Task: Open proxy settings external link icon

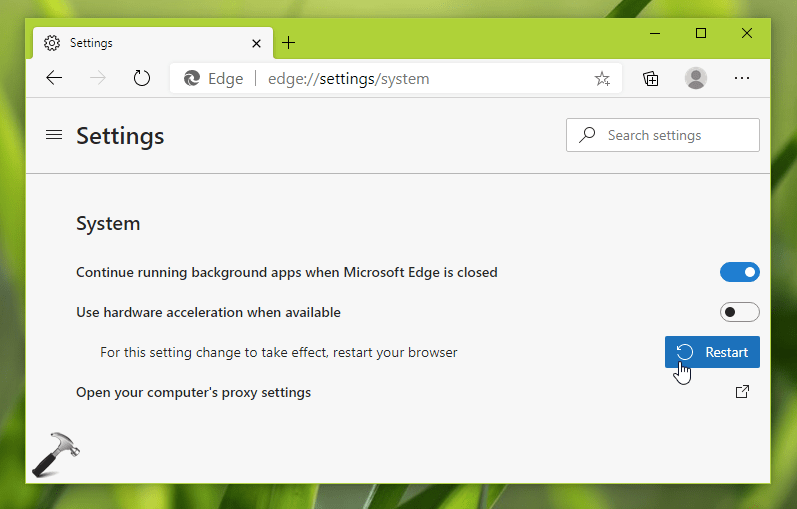Action: pos(742,392)
